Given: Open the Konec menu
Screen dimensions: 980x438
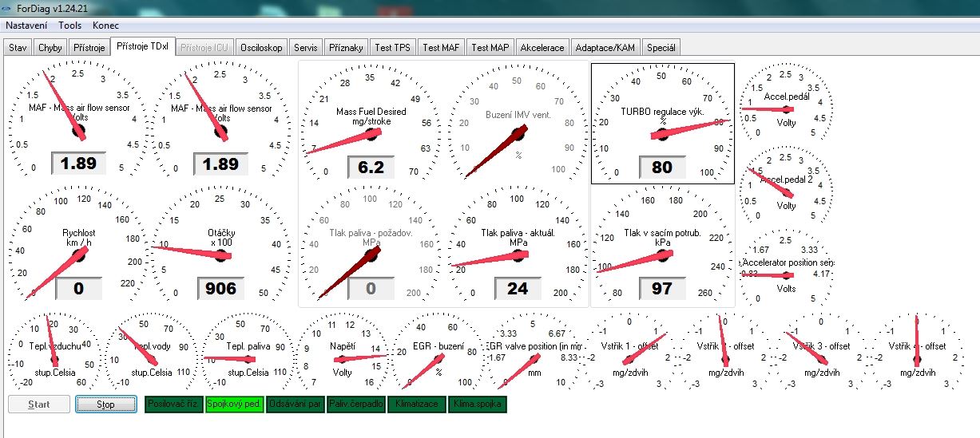Looking at the screenshot, I should pyautogui.click(x=105, y=26).
